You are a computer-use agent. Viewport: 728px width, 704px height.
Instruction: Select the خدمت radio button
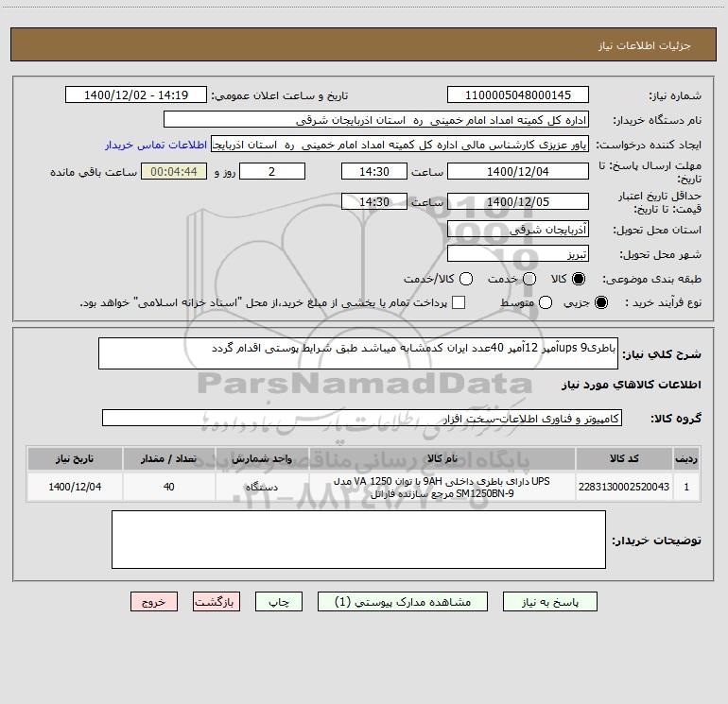[529, 279]
